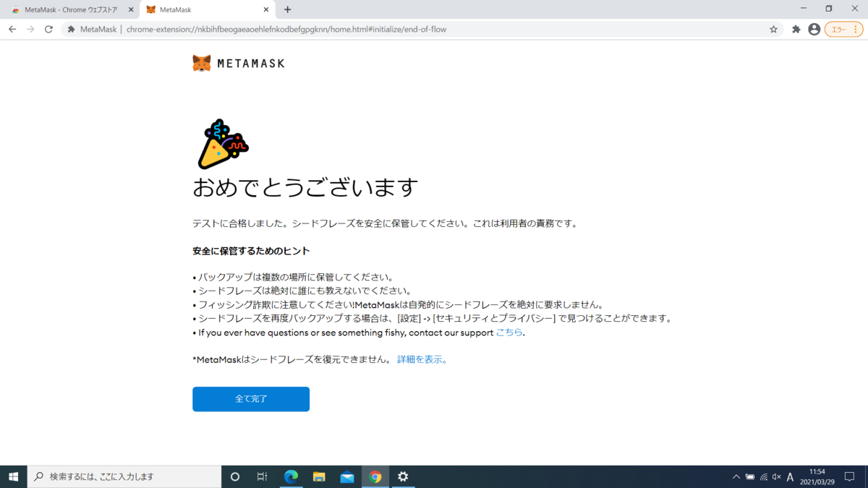Open File Explorer from taskbar

tap(319, 476)
